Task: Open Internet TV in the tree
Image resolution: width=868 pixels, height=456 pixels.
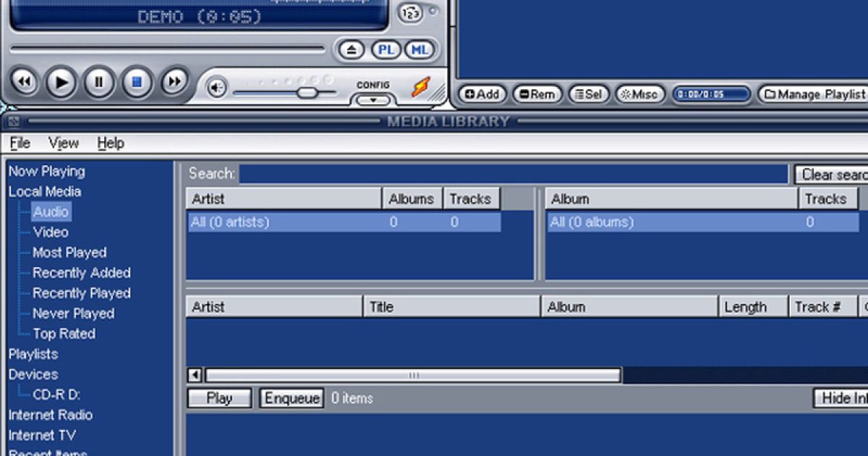Action: click(x=42, y=435)
